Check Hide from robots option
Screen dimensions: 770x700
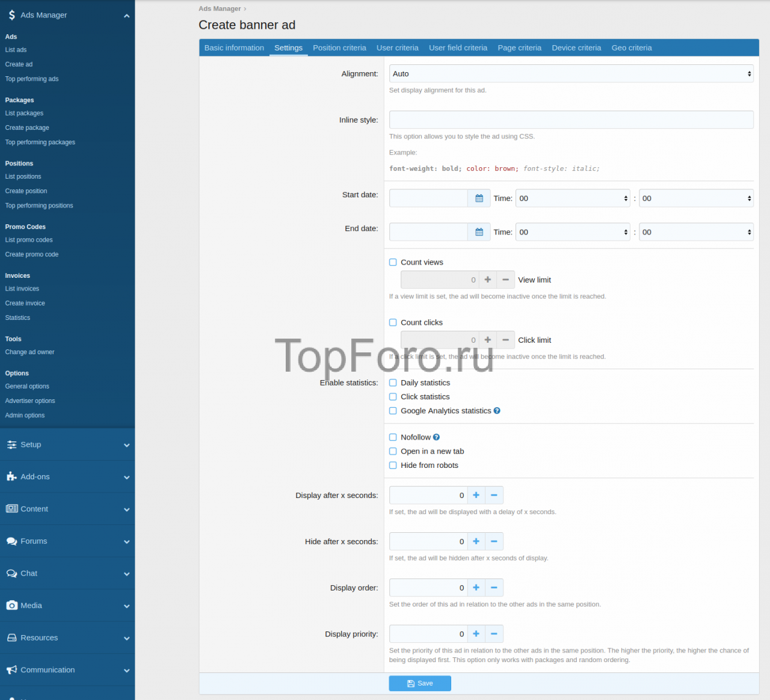393,465
